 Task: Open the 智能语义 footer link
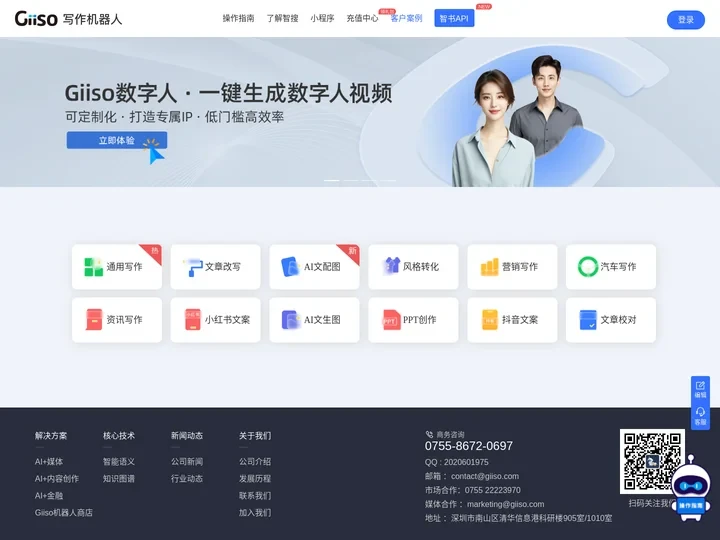pyautogui.click(x=119, y=461)
